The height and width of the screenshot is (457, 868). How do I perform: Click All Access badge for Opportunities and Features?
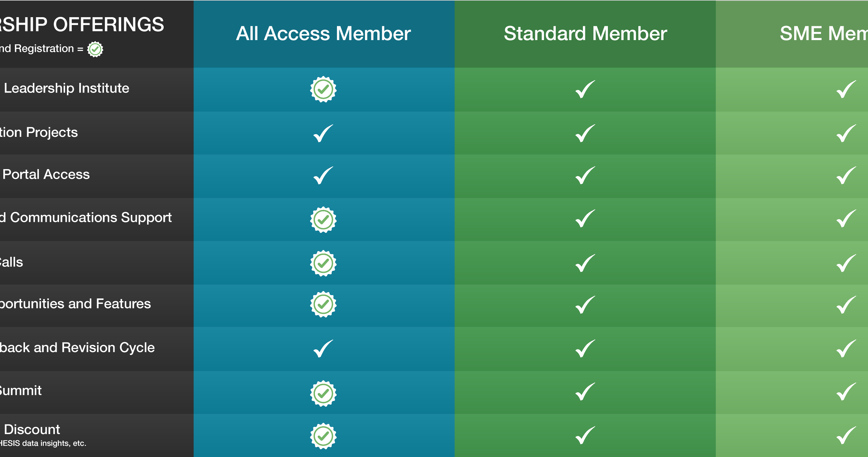pos(323,304)
